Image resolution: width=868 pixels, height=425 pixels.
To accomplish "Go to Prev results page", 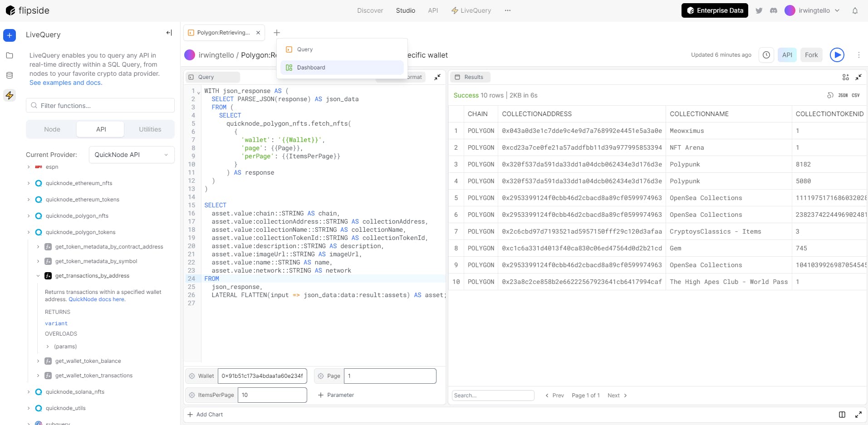I will [x=554, y=396].
